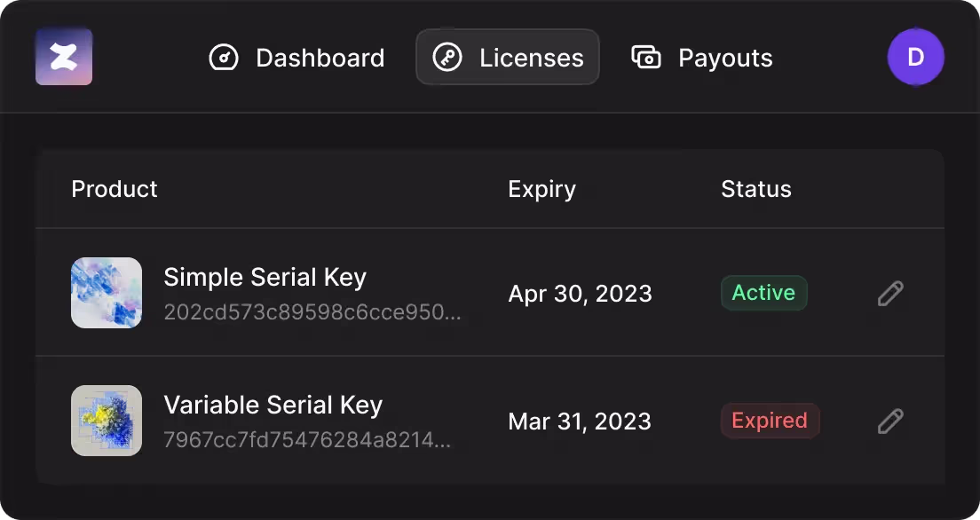
Task: Click the green Active status badge
Action: pyautogui.click(x=763, y=293)
